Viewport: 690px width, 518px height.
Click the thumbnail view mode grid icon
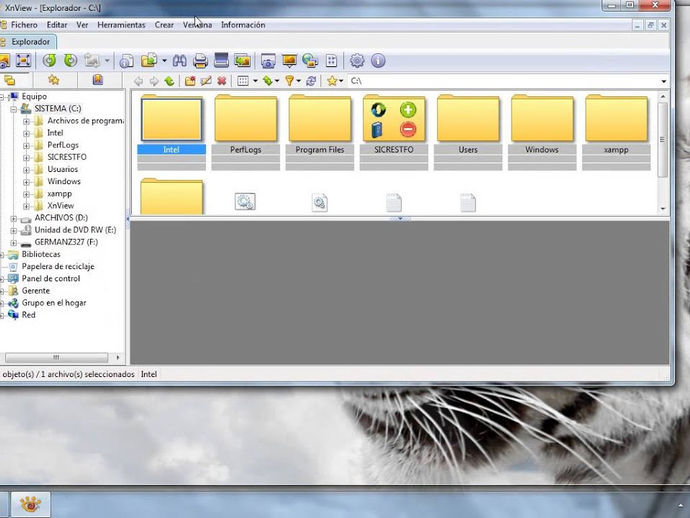[243, 81]
